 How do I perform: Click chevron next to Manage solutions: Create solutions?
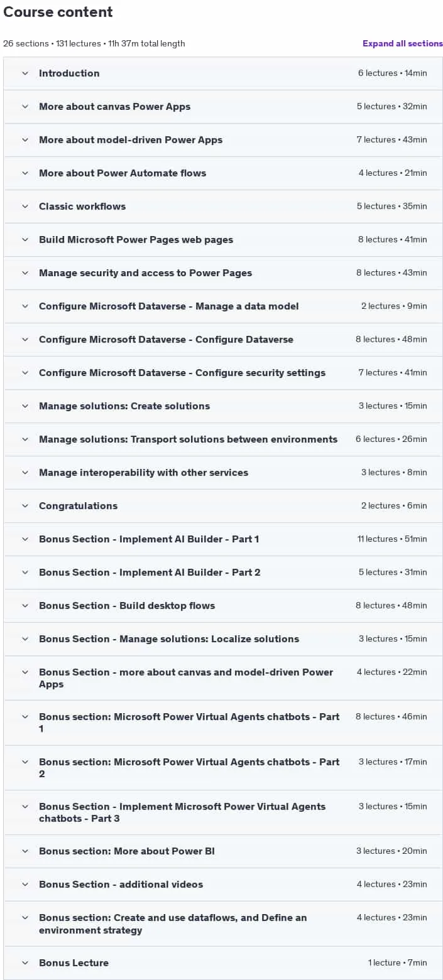(25, 406)
